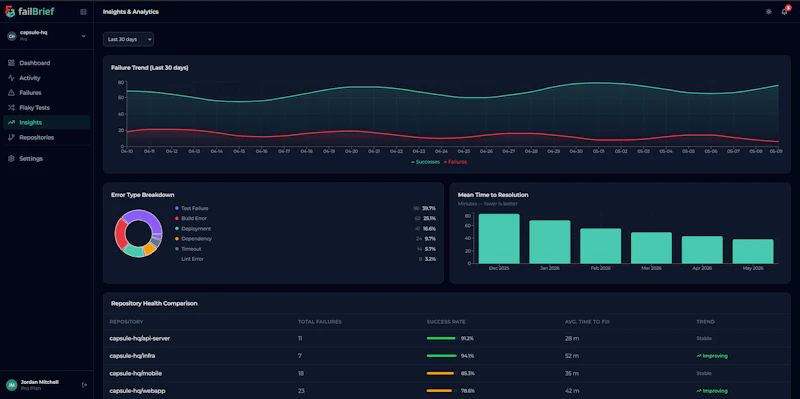Click the Flaky Tests shuffle icon
The width and height of the screenshot is (800, 399).
pyautogui.click(x=11, y=108)
